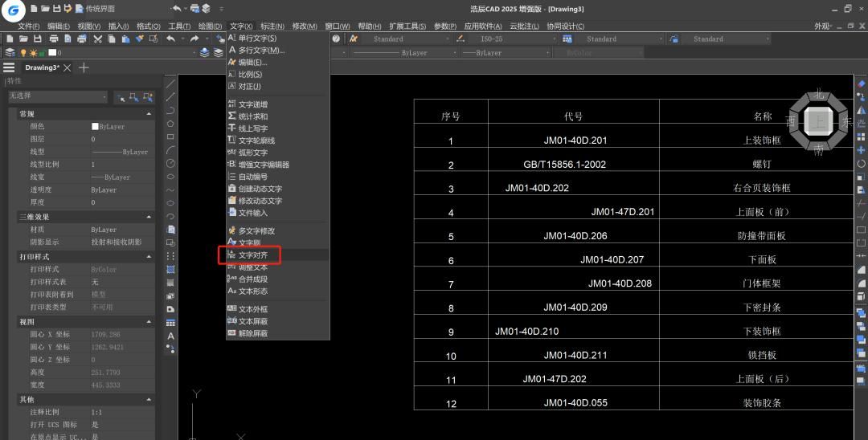Viewport: 868px width, 440px height.
Task: Select the Rectangle tool in the draw toolbar
Action: [170, 136]
